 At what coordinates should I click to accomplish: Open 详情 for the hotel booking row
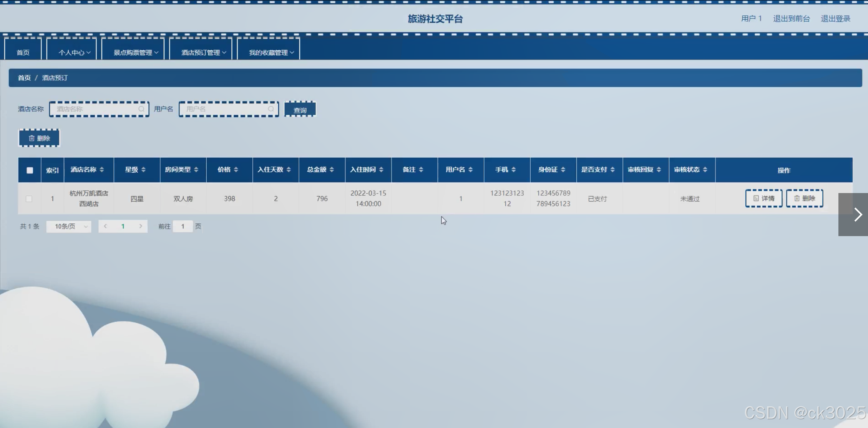pos(763,198)
